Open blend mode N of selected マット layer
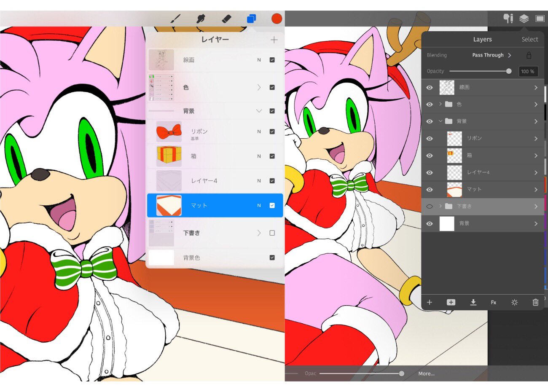Image resolution: width=548 pixels, height=392 pixels. 259,205
